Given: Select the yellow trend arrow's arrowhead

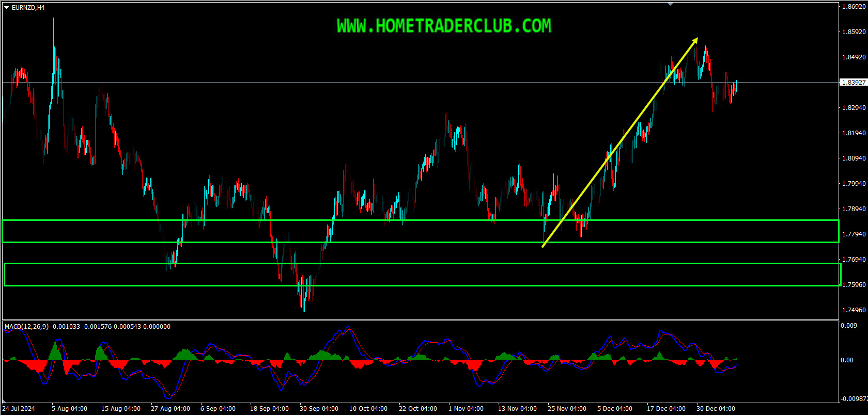Looking at the screenshot, I should pyautogui.click(x=695, y=41).
